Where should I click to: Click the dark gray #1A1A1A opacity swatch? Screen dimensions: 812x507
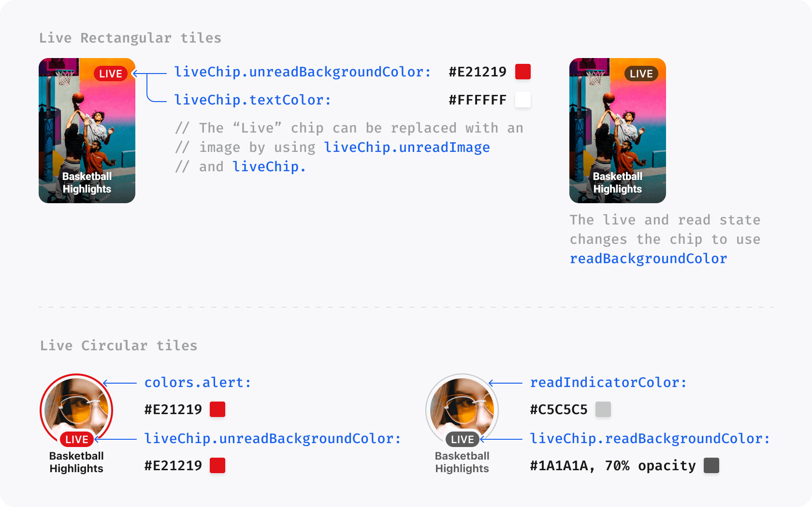[711, 465]
